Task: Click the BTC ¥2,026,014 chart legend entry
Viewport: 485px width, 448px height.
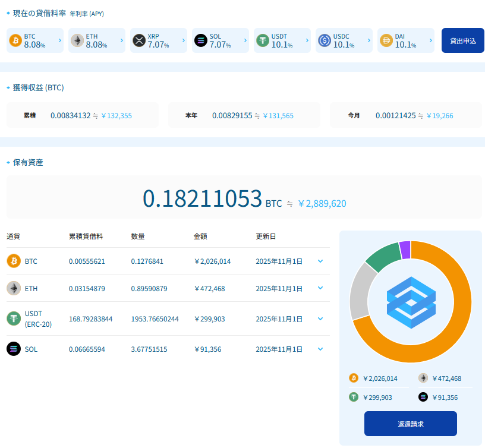Action: point(374,378)
